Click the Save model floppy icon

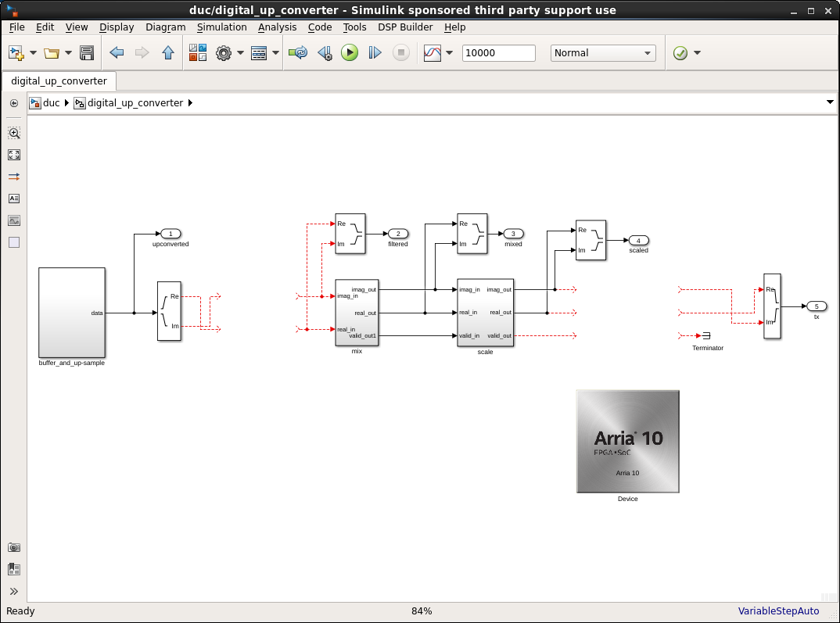(x=87, y=53)
